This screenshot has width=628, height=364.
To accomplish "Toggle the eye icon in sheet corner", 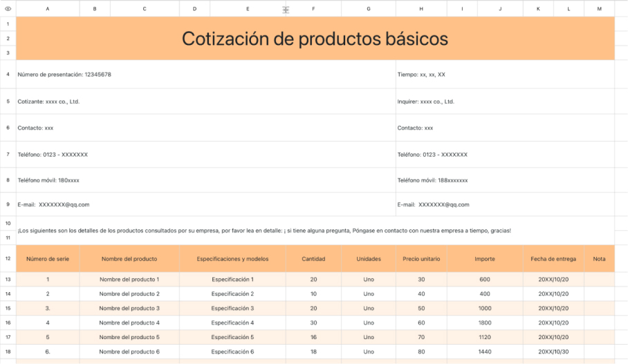I will click(x=8, y=8).
